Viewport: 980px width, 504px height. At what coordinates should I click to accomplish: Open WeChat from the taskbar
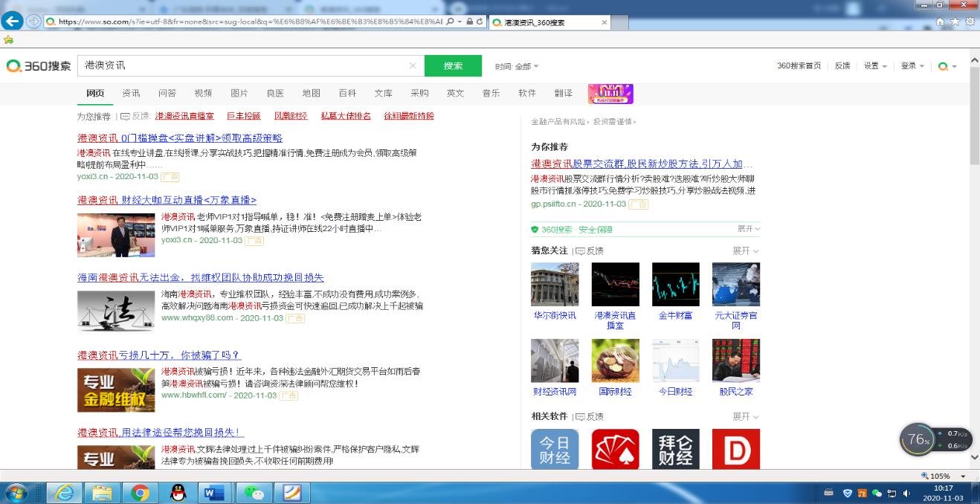coord(254,493)
